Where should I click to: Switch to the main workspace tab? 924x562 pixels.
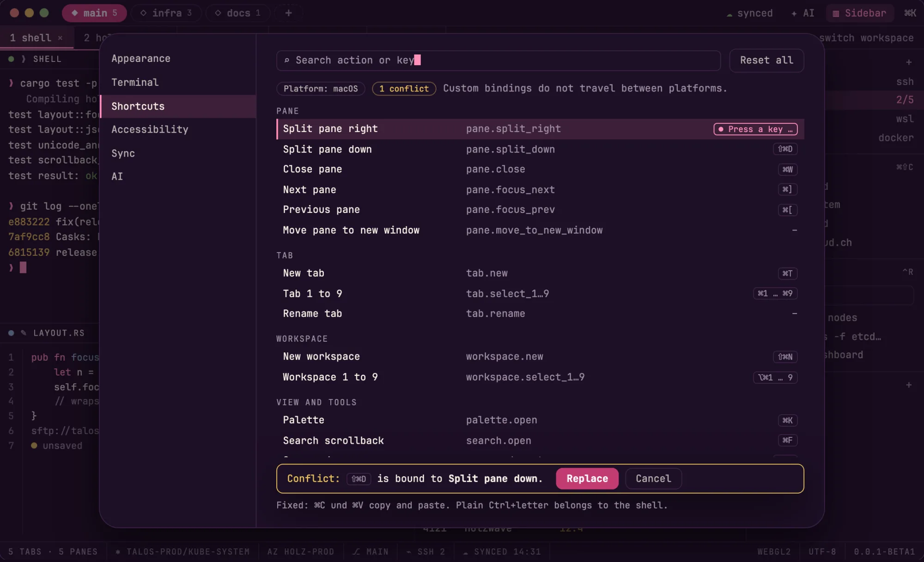point(94,13)
